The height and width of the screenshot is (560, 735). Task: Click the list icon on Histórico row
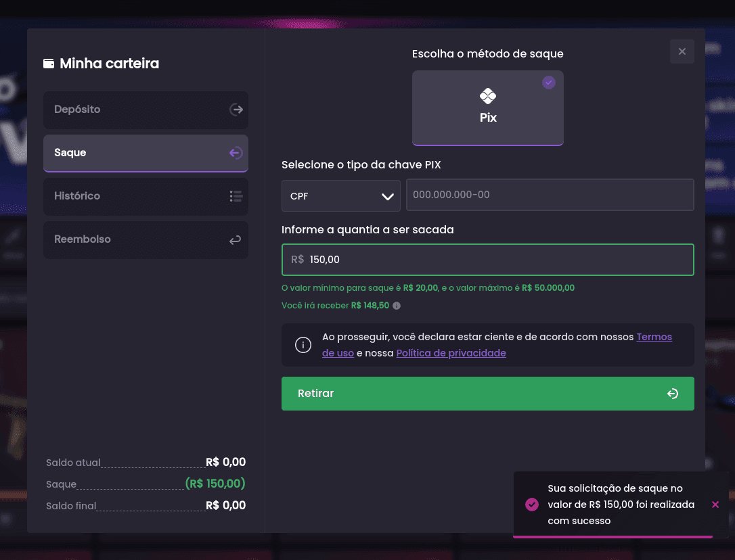pos(236,196)
